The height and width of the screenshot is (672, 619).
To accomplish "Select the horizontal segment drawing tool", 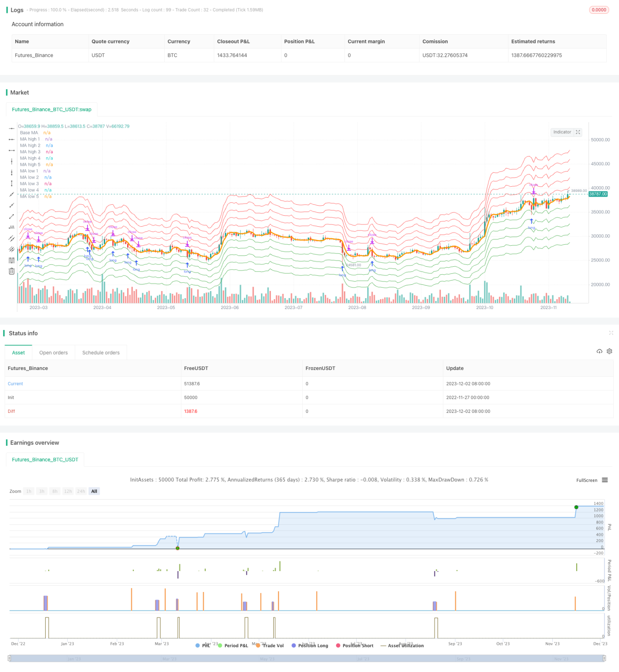I will pos(11,150).
